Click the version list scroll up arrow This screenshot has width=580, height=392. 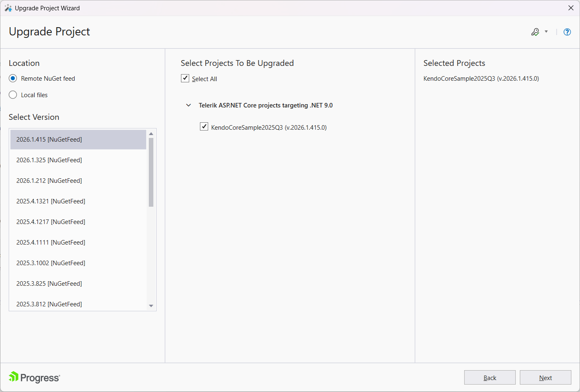click(x=151, y=134)
